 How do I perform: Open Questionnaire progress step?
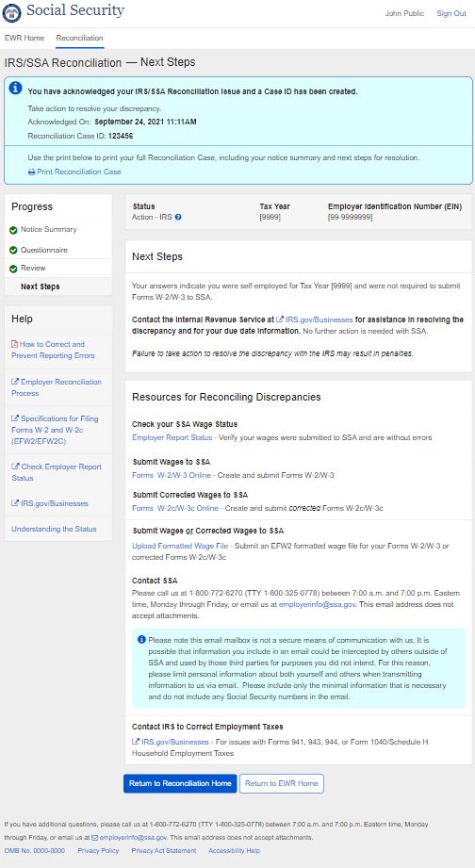pos(44,250)
